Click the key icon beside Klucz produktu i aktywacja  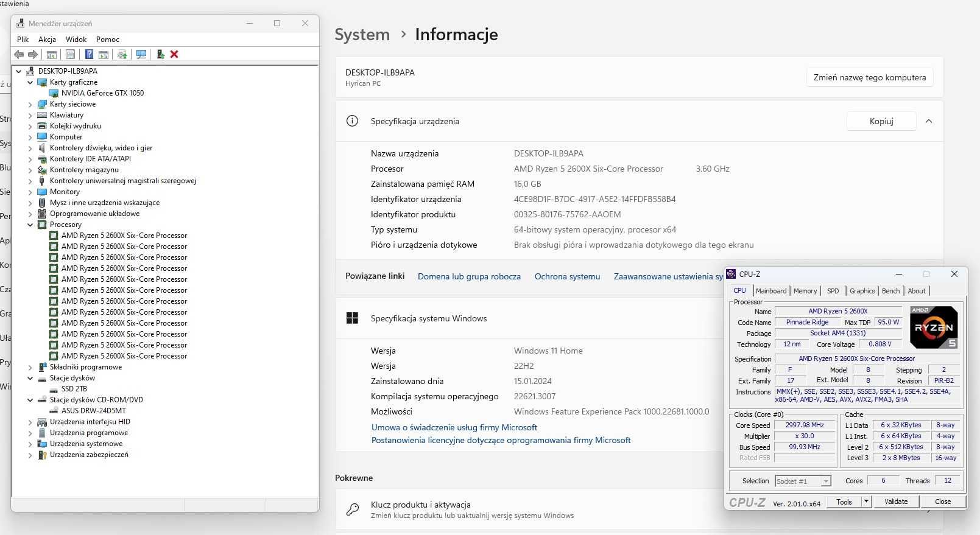point(352,509)
